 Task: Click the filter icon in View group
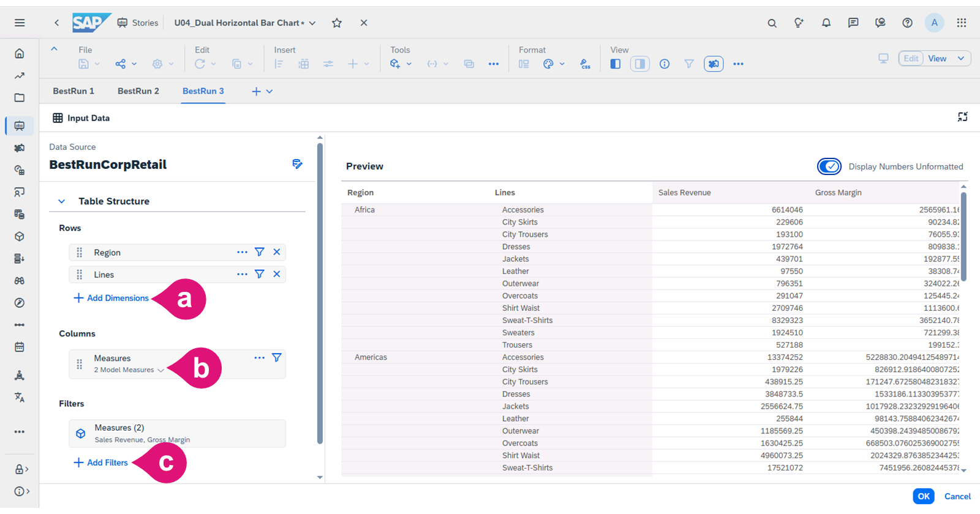(x=689, y=64)
